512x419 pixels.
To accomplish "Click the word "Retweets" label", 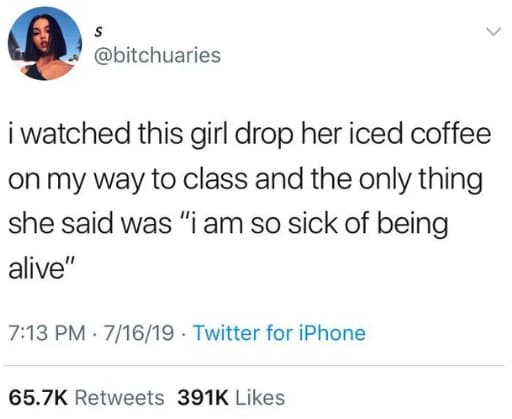I will (x=120, y=398).
